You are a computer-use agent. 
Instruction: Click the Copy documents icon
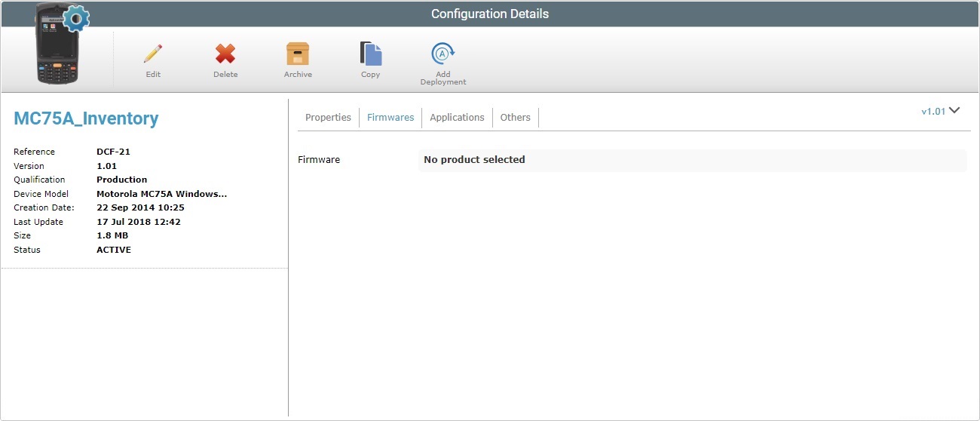tap(371, 54)
